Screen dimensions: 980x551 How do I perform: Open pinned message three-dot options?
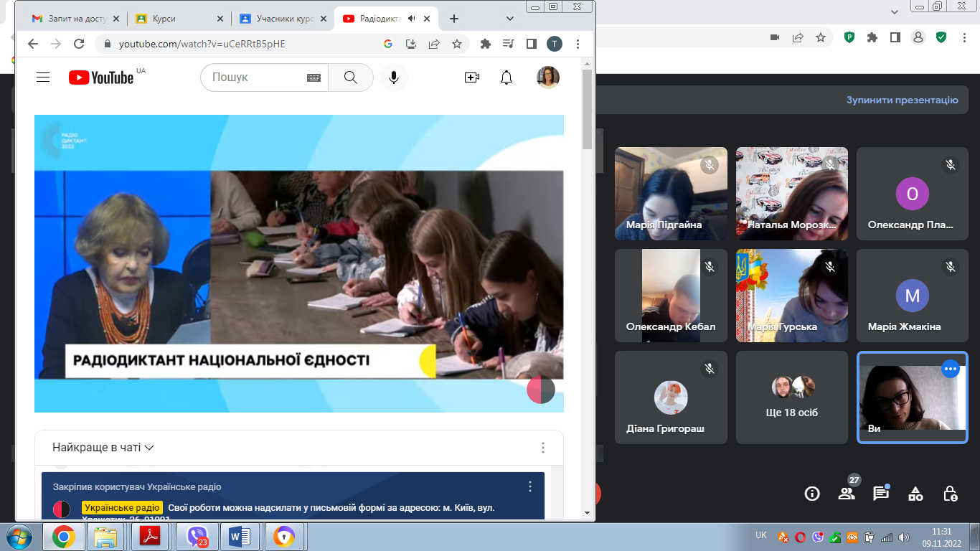tap(530, 486)
